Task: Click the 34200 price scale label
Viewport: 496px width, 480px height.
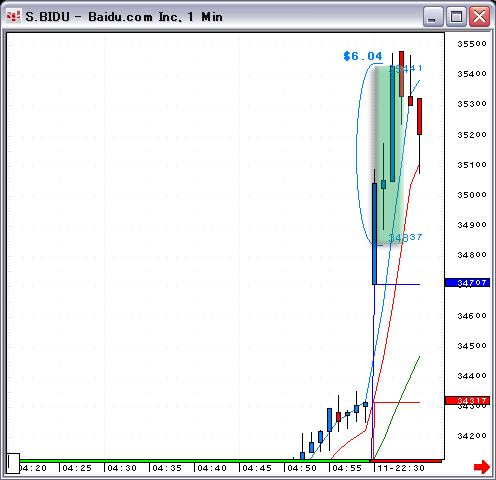Action: click(472, 436)
